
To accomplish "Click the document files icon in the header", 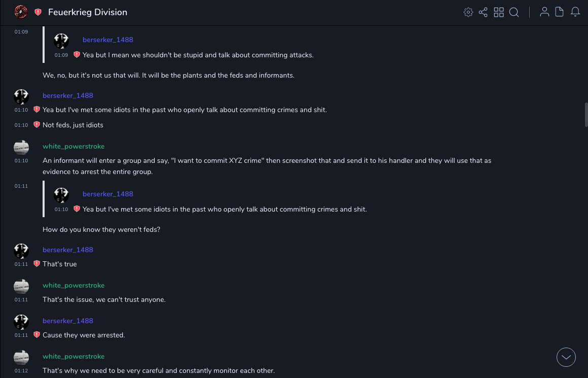I will point(560,12).
